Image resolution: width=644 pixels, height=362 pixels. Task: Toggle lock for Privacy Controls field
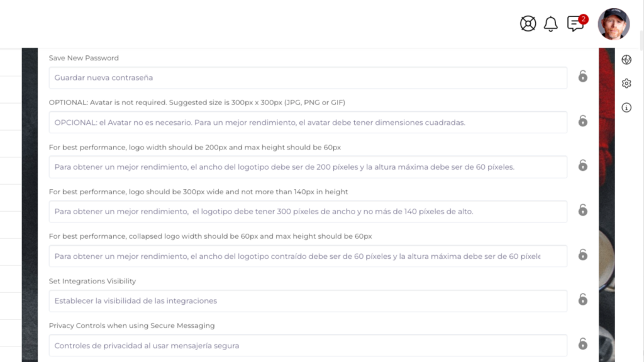[x=583, y=344]
